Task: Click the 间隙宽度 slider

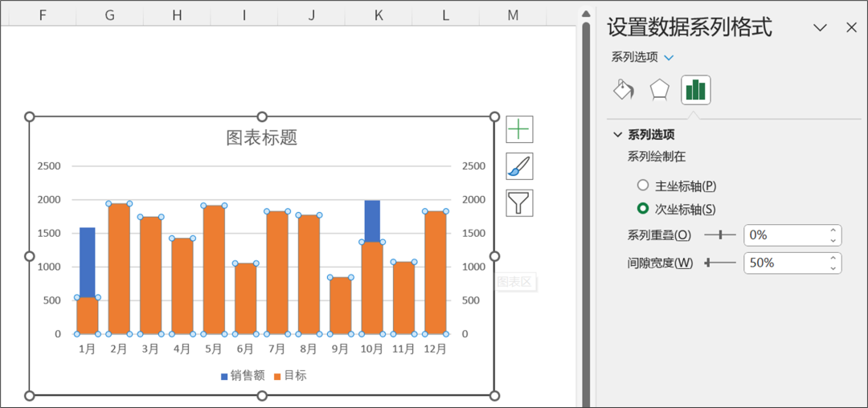Action: pyautogui.click(x=720, y=263)
